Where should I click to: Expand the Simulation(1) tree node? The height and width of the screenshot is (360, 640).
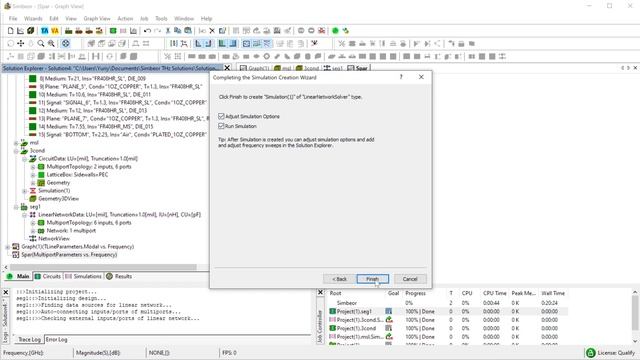24,191
